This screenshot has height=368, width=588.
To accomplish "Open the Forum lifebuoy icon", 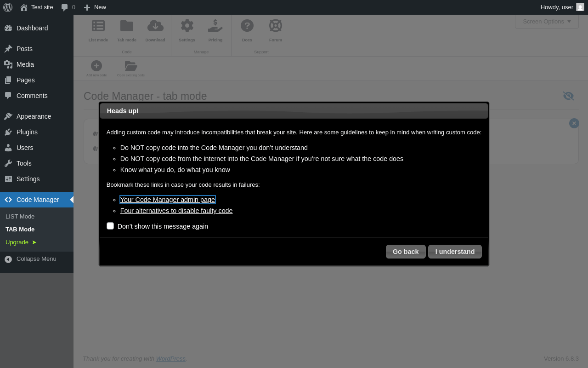I will click(x=276, y=26).
